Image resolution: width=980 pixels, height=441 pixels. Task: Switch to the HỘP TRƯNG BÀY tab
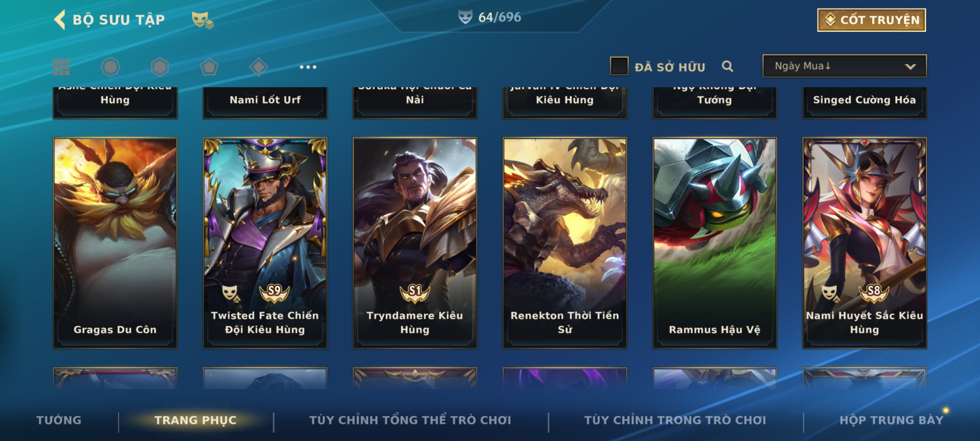[891, 420]
